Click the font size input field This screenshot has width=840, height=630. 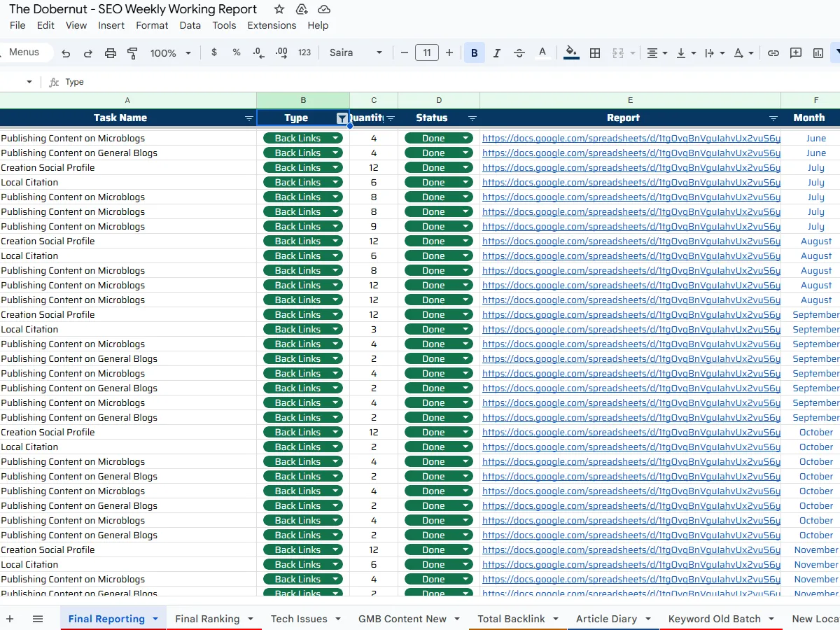click(x=427, y=53)
